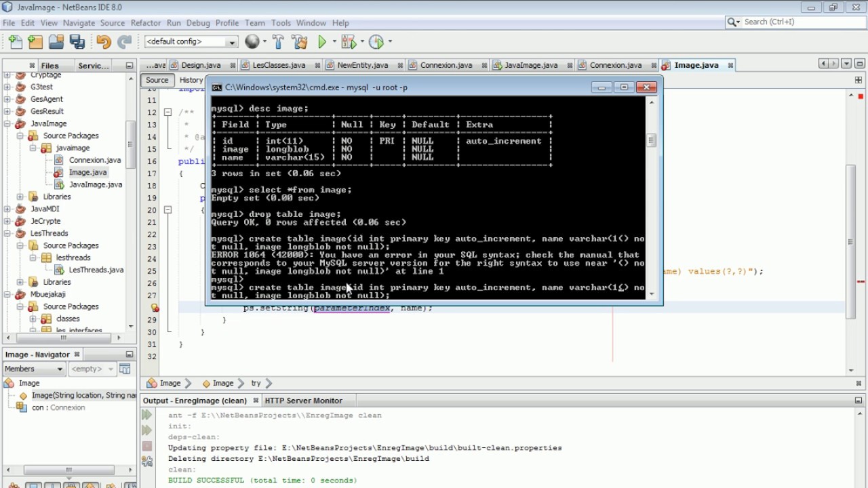Switch to the Services panel tab

(94, 66)
